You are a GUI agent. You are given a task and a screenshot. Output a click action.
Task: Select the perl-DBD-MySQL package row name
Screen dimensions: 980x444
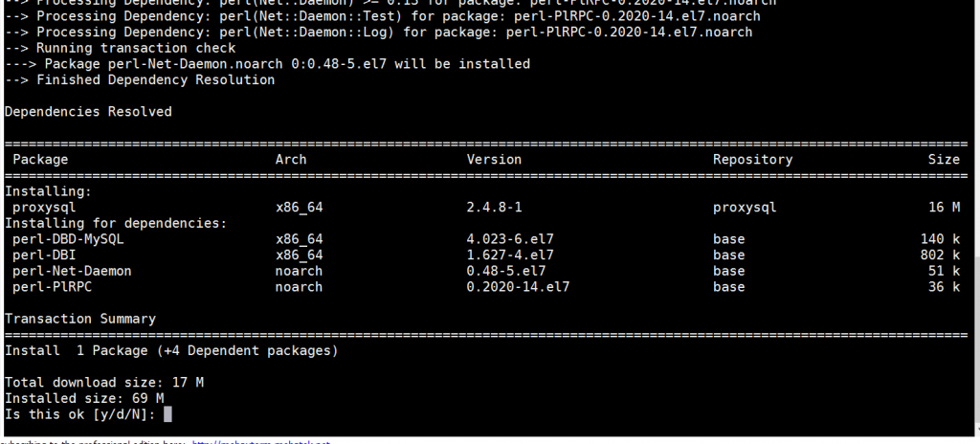68,239
